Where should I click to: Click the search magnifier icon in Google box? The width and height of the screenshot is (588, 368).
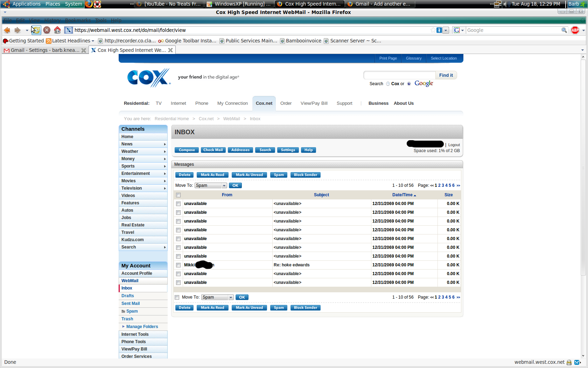(564, 30)
